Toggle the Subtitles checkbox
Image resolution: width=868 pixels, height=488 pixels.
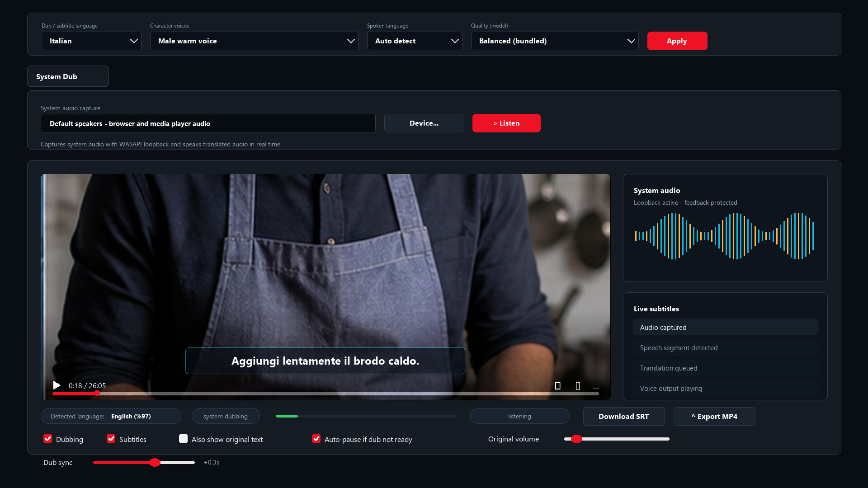click(x=111, y=439)
